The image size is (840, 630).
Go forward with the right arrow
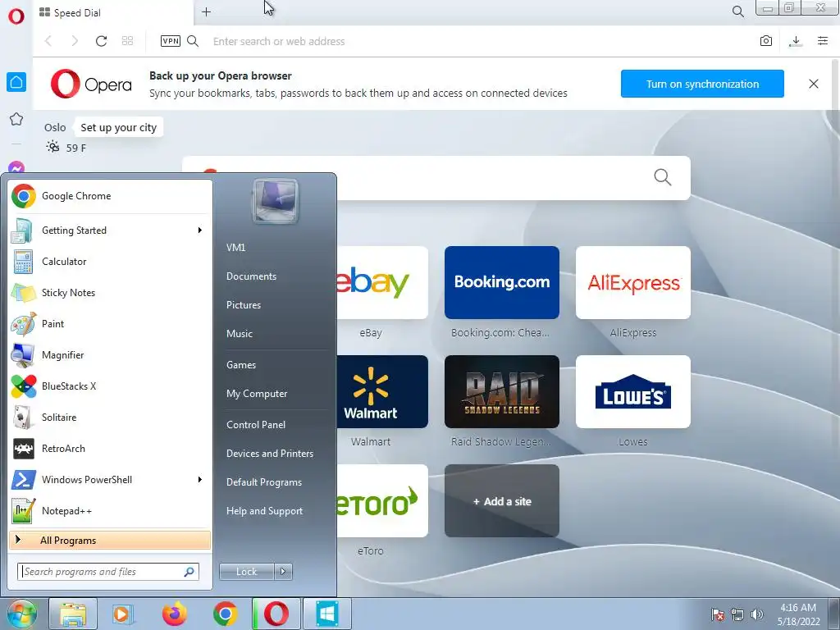coord(75,41)
